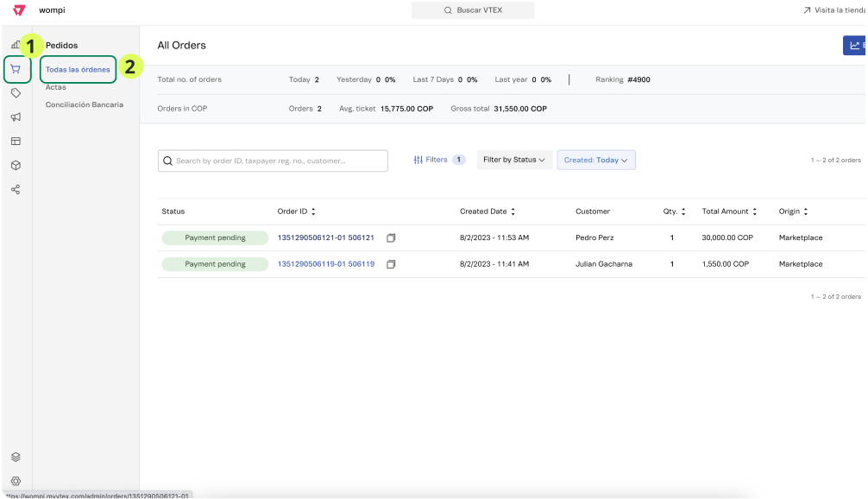Open the Actas menu item
The height and width of the screenshot is (499, 868).
tap(56, 87)
